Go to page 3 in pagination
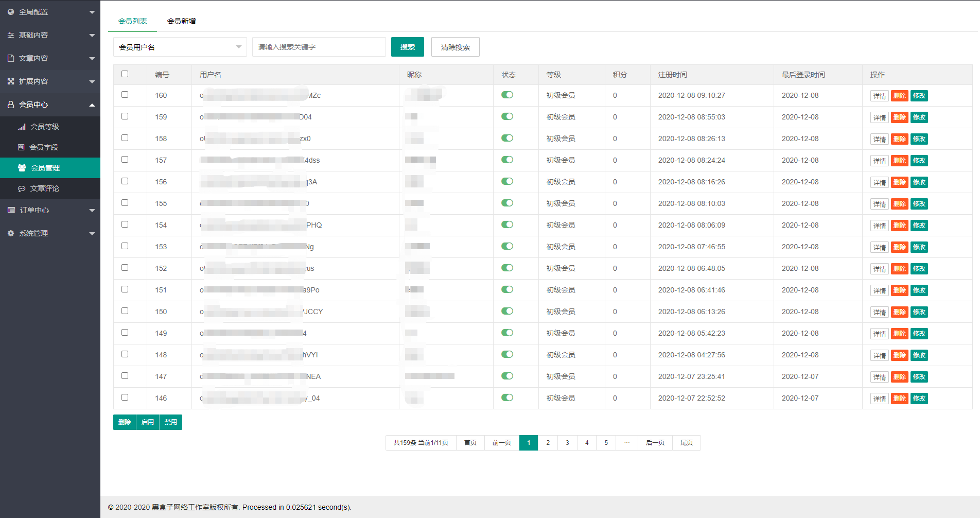Viewport: 980px width, 518px height. (568, 443)
